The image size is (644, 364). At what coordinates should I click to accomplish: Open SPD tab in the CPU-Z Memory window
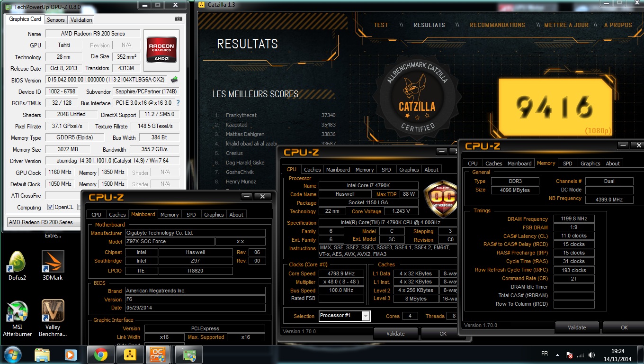(x=567, y=164)
